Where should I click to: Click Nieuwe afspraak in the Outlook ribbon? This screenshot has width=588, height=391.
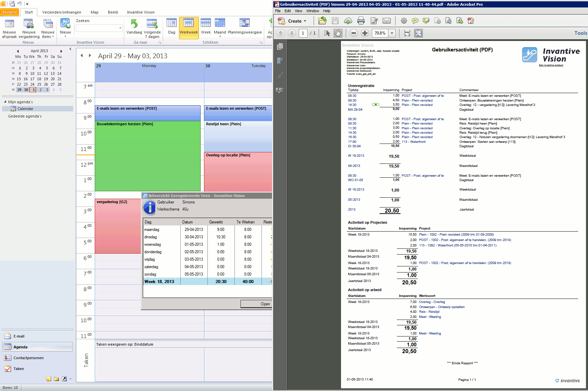[9, 28]
